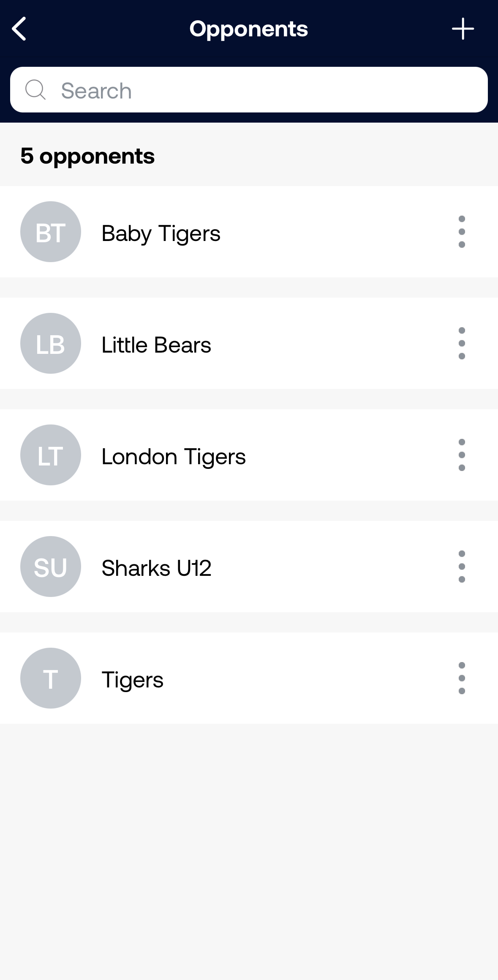Click the LB avatar circle
Image resolution: width=498 pixels, height=980 pixels.
point(51,343)
